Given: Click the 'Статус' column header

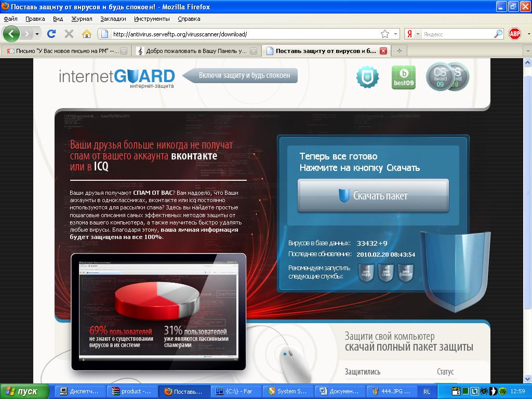Looking at the screenshot, I should click(445, 372).
